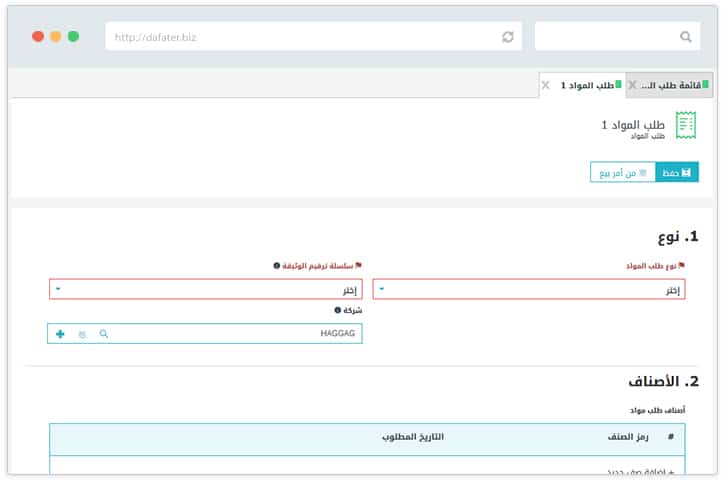This screenshot has width=725, height=485.
Task: Click info icon next to سلسلة ترقيم الوثيقة
Action: 277,266
